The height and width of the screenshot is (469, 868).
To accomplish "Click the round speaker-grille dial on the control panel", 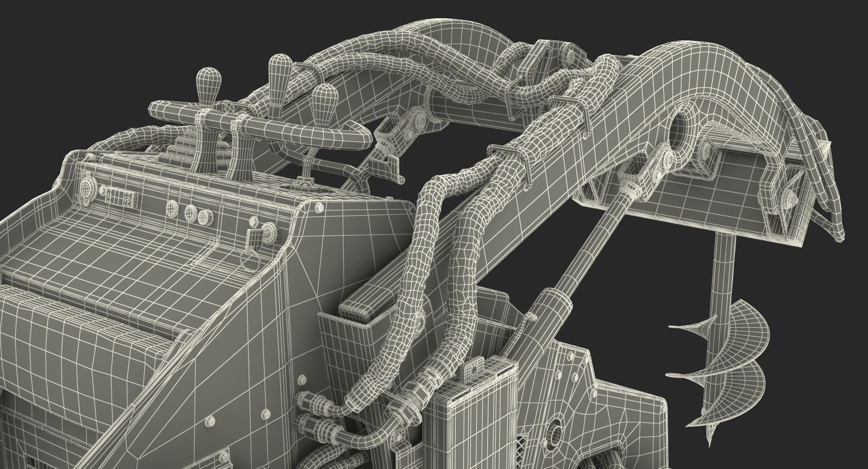I will [x=88, y=188].
